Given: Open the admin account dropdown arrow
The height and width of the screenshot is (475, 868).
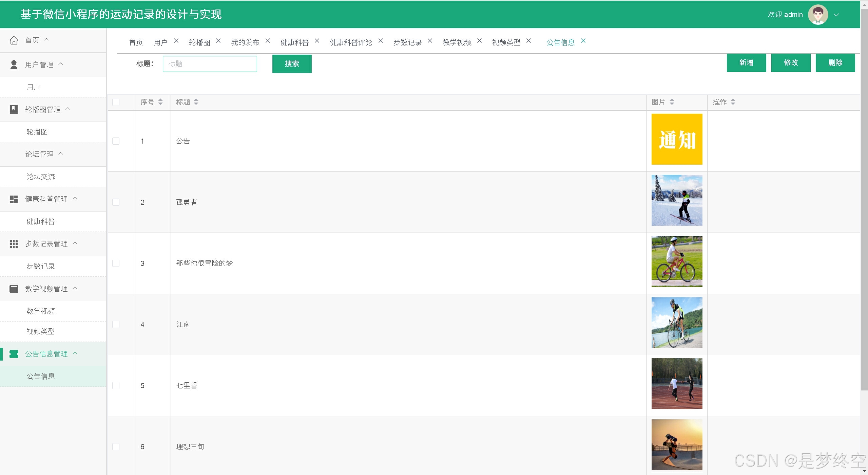Looking at the screenshot, I should pos(836,15).
